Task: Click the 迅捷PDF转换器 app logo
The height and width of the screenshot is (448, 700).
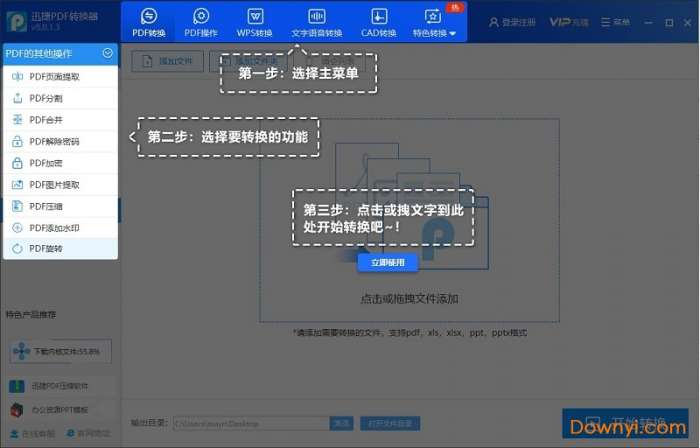Action: pyautogui.click(x=17, y=21)
